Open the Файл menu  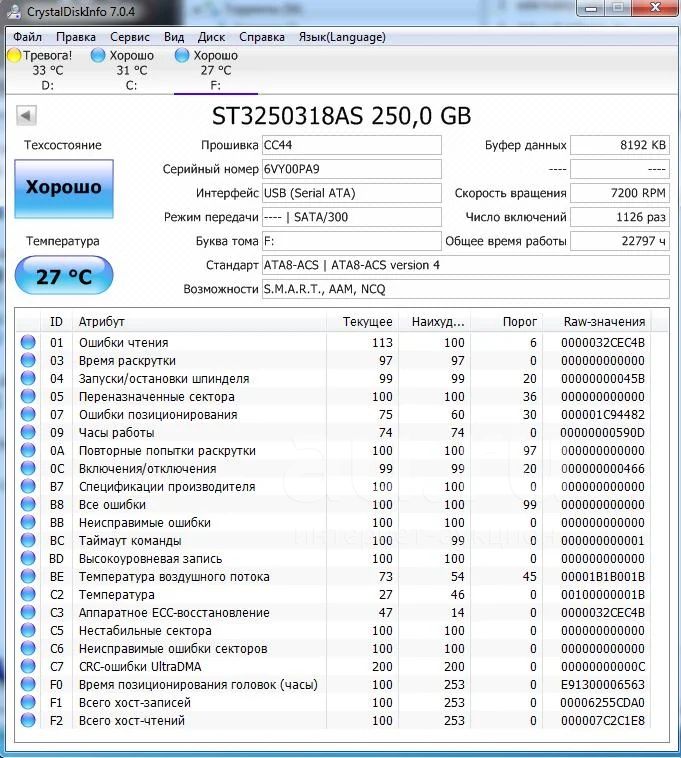click(x=27, y=37)
